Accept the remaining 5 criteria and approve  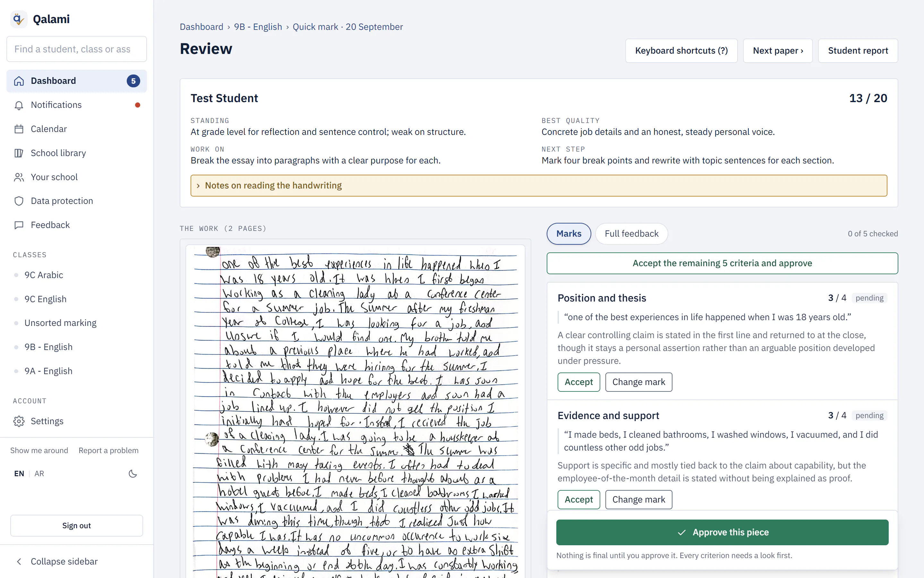722,263
